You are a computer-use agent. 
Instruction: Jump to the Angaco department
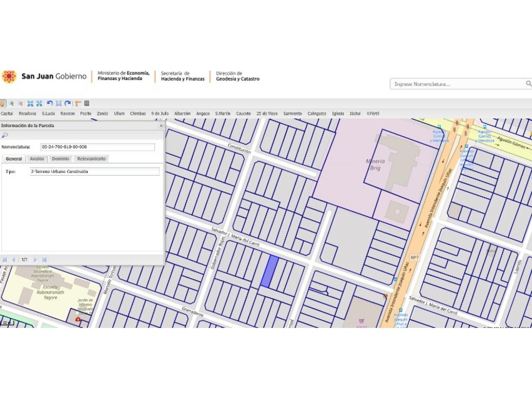(x=203, y=113)
